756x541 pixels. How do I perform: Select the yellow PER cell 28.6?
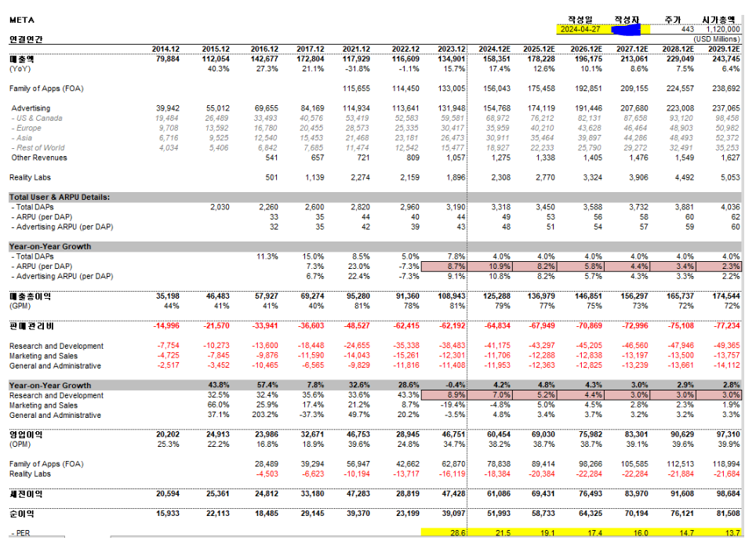(444, 533)
